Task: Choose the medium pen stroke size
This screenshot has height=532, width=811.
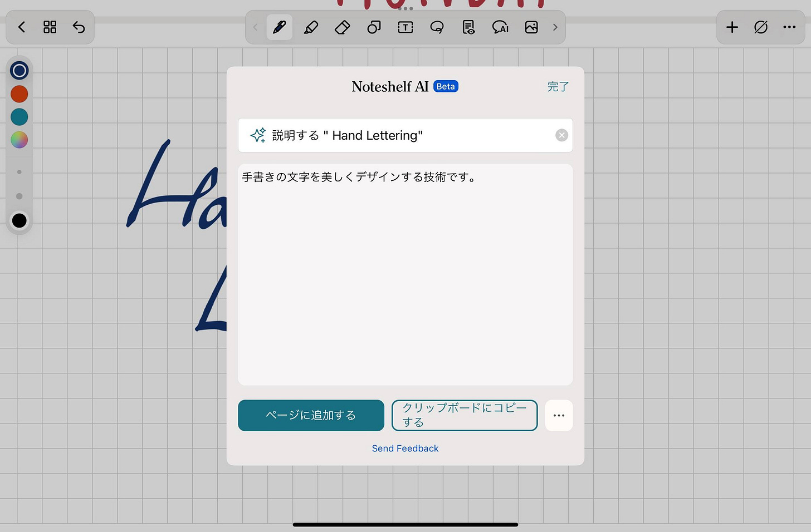Action: (x=19, y=196)
